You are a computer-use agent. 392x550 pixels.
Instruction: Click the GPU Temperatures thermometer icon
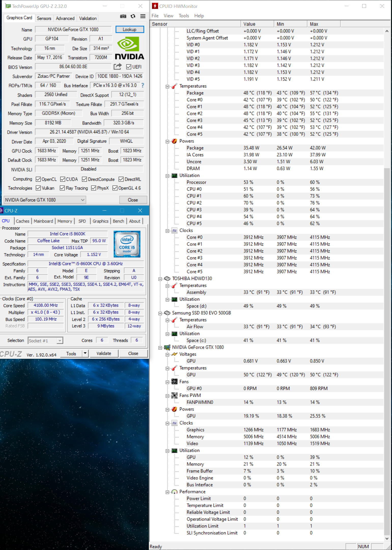(174, 368)
